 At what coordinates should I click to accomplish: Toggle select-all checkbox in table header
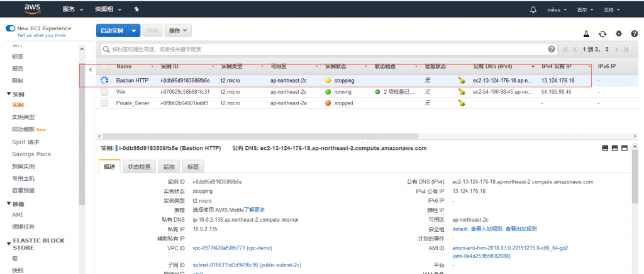(x=104, y=66)
